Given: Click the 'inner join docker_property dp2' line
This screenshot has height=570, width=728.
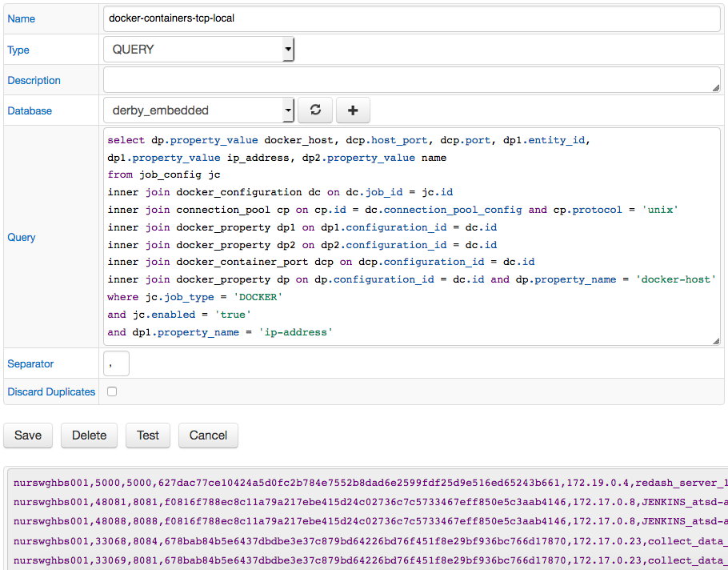Looking at the screenshot, I should tap(302, 245).
